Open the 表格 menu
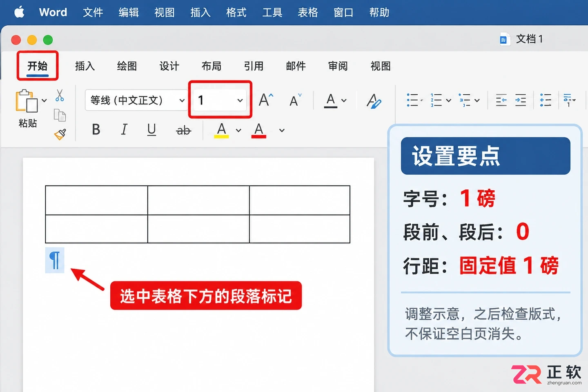Viewport: 588px width, 392px height. 308,12
